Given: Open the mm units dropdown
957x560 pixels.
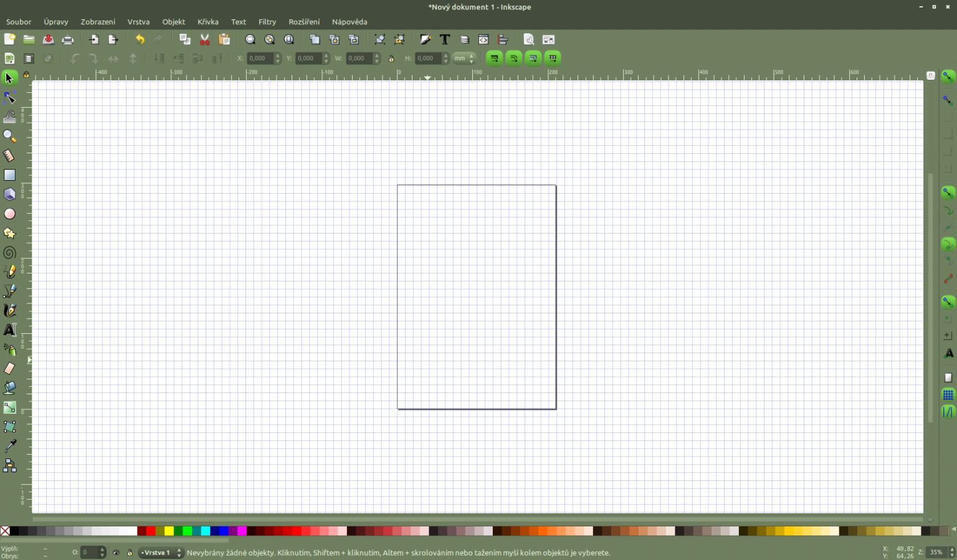Looking at the screenshot, I should (464, 59).
